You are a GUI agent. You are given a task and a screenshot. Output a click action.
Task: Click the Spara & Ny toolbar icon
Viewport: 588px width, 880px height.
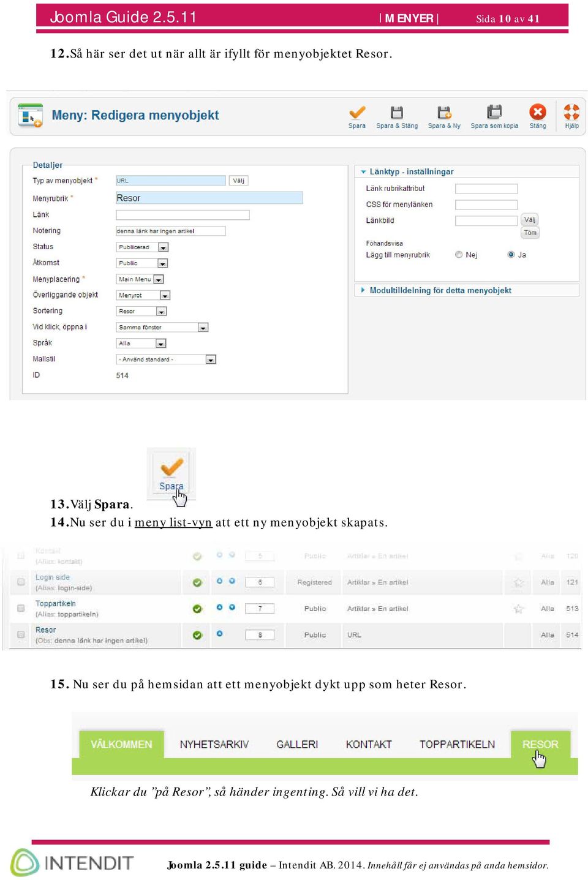(x=444, y=116)
